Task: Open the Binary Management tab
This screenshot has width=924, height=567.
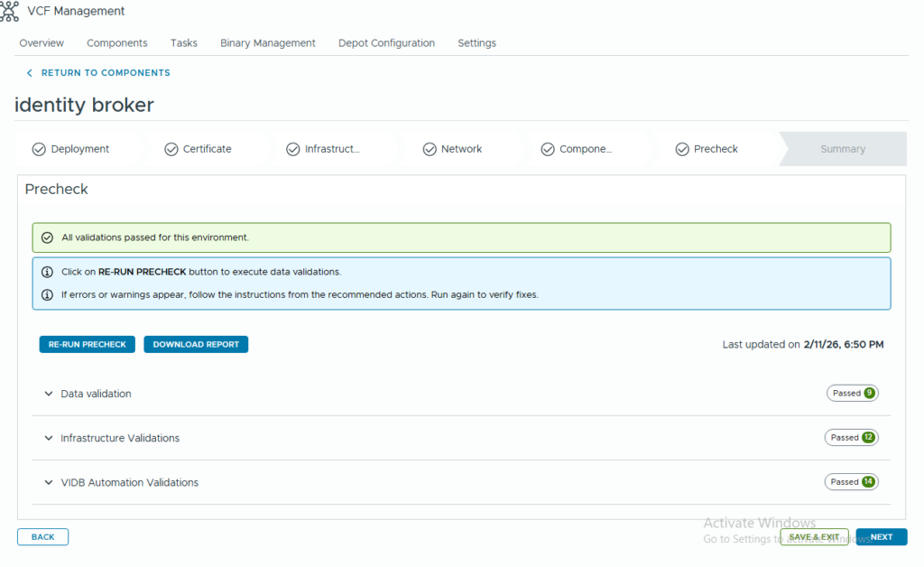Action: [x=267, y=43]
